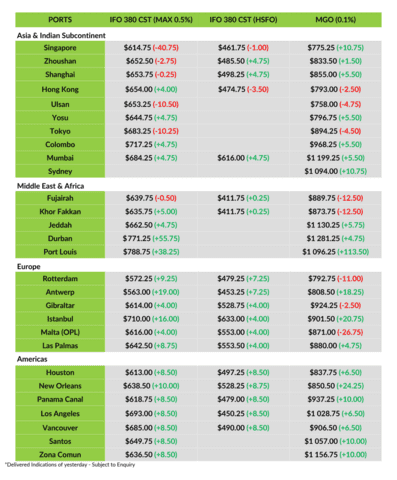Select the Fujairah port label
397x480 pixels.
click(60, 198)
